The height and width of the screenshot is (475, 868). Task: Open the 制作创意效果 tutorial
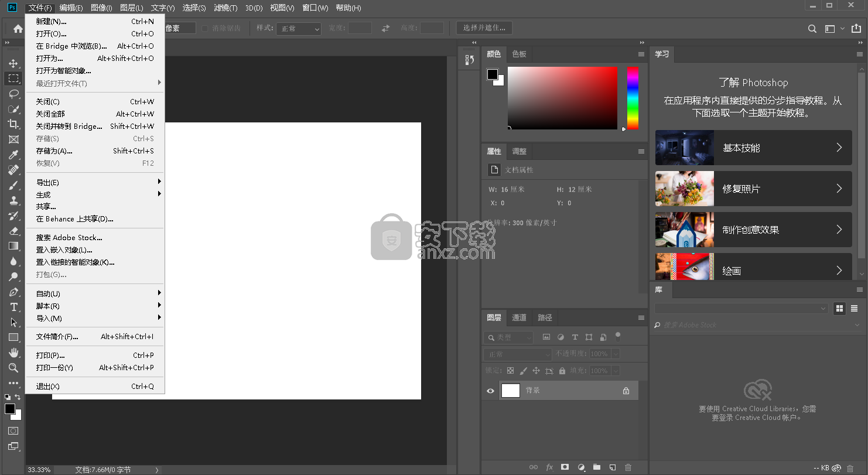tap(753, 230)
